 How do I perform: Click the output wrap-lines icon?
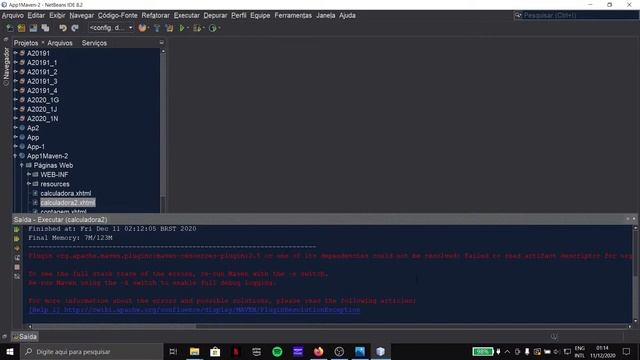[x=17, y=258]
